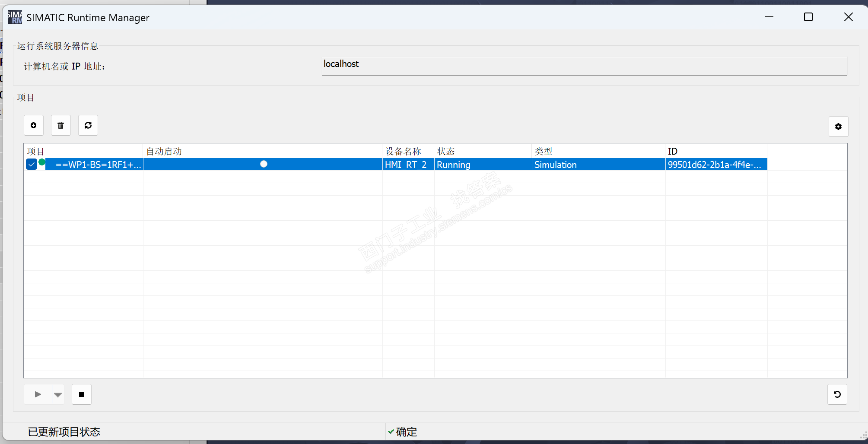Close the SIMATIC Runtime Manager window

(x=849, y=17)
